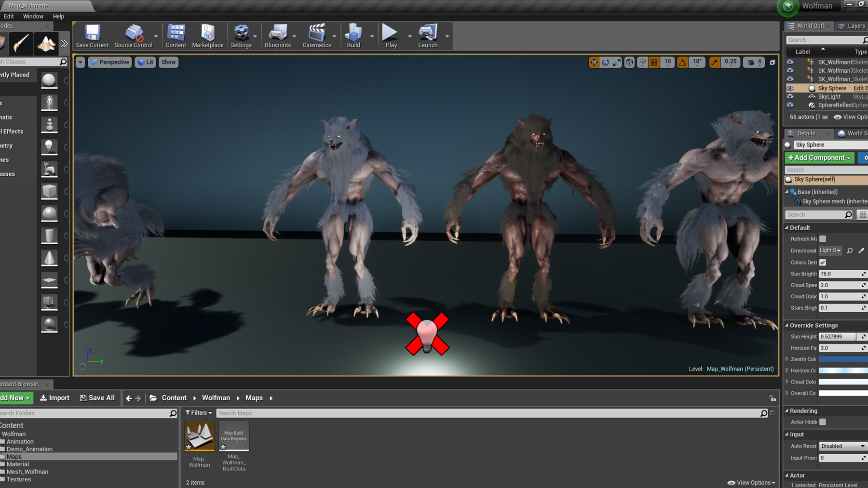This screenshot has height=488, width=868.
Task: Open the Zenith Color swatch
Action: [843, 359]
